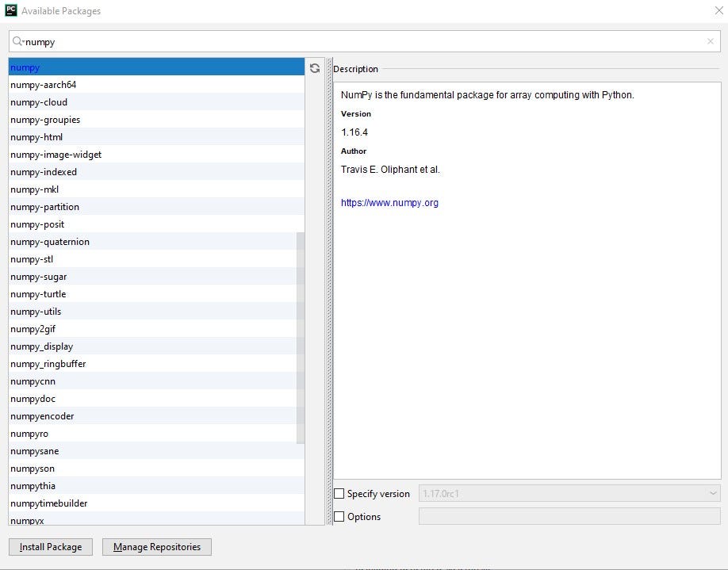
Task: Refresh the package list
Action: pos(315,68)
